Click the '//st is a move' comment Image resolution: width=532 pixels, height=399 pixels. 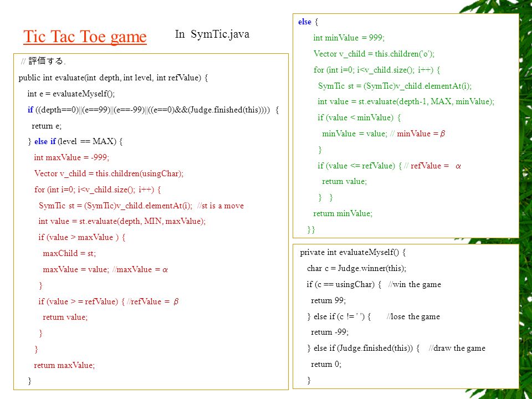coord(220,206)
